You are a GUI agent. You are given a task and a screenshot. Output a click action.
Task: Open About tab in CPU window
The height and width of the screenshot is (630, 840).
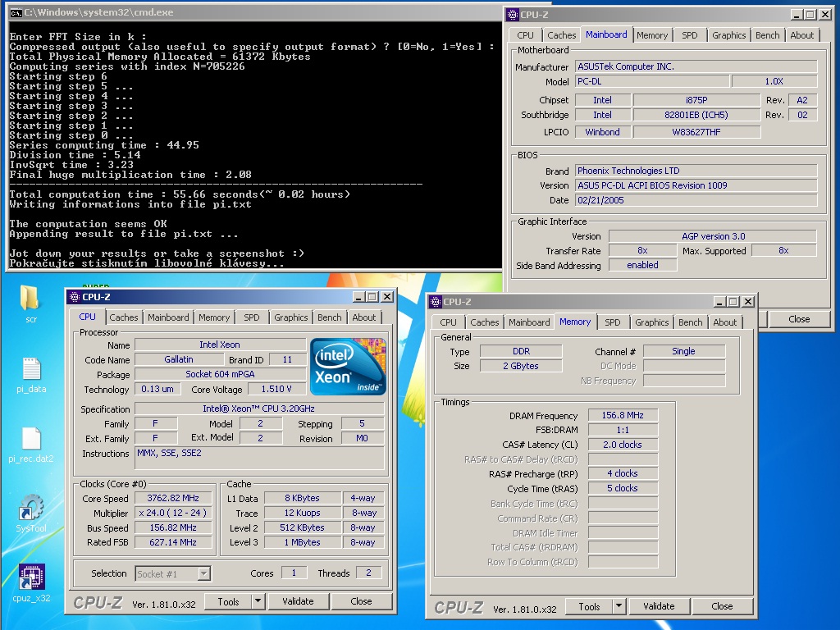pos(363,317)
